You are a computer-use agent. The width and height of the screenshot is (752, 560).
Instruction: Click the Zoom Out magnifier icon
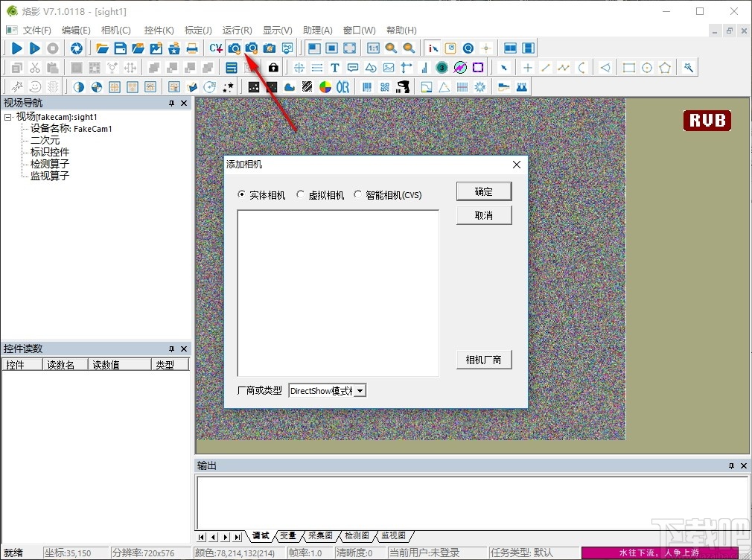pyautogui.click(x=409, y=48)
